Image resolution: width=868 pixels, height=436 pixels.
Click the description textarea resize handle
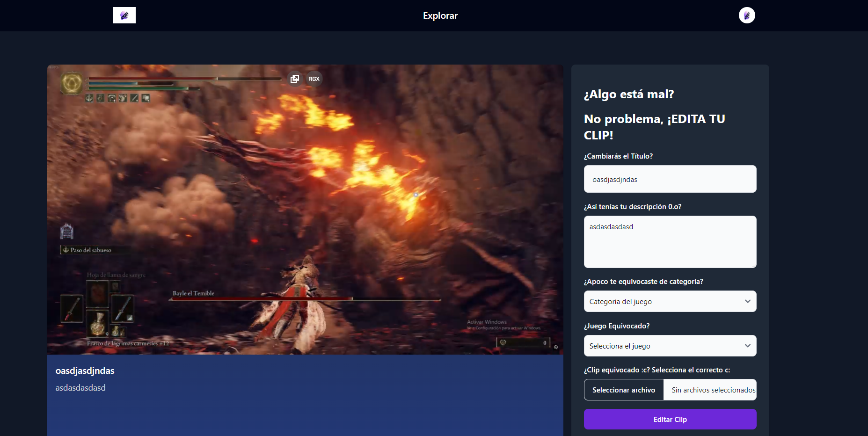[754, 265]
